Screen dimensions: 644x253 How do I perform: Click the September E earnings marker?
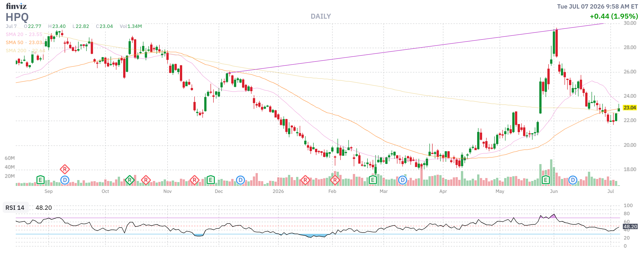pyautogui.click(x=40, y=180)
